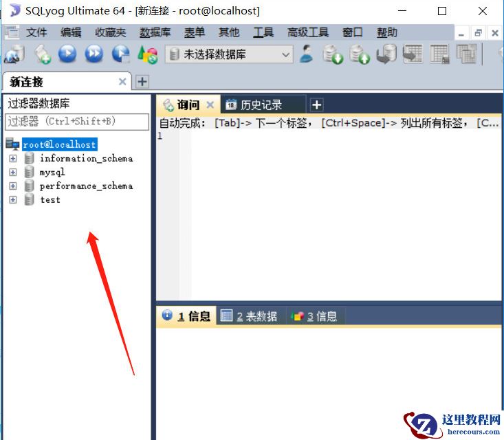
Task: Click the database filter input field
Action: [x=77, y=122]
